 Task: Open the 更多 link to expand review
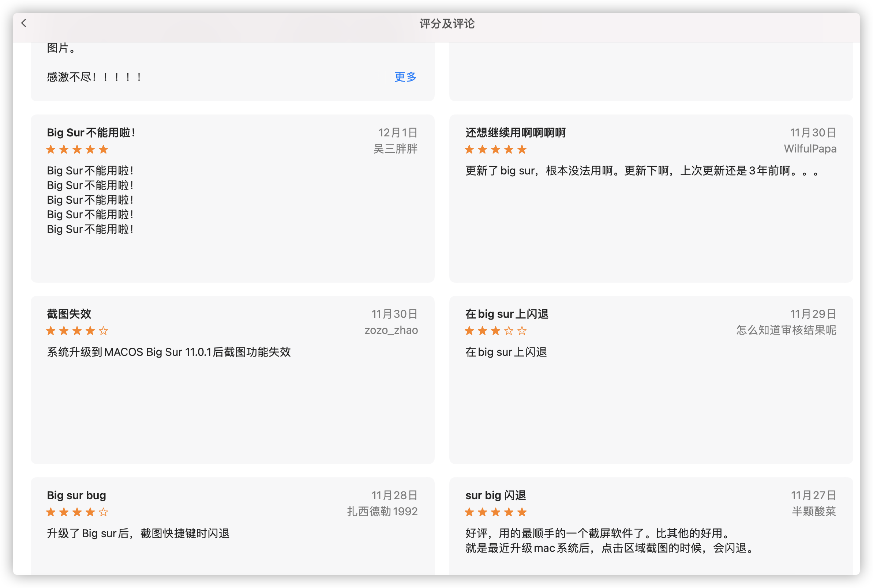(404, 77)
